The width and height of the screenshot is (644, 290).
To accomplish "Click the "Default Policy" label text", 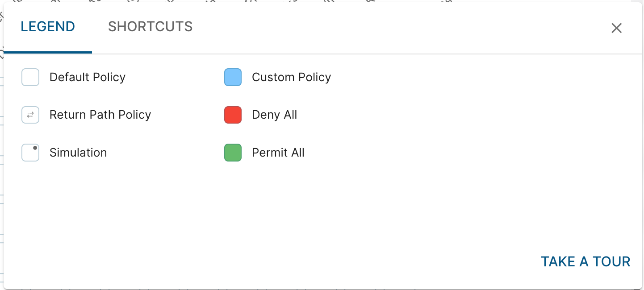I will click(88, 77).
